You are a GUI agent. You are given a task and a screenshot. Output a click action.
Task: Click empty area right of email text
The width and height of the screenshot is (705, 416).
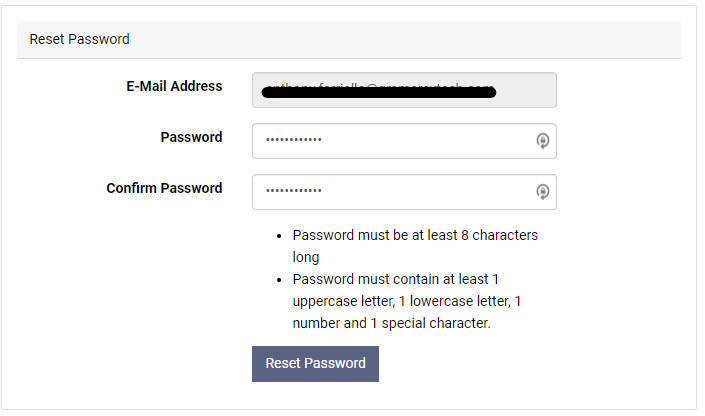coord(525,90)
